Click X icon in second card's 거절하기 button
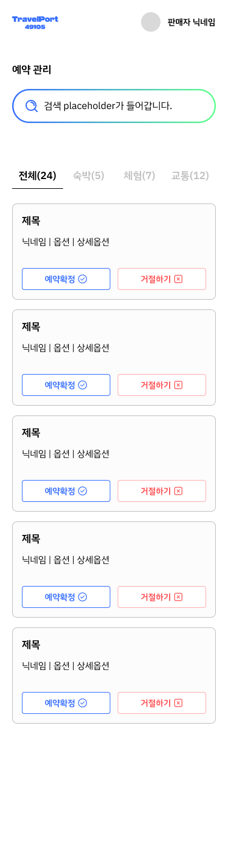The width and height of the screenshot is (228, 868). [x=178, y=385]
